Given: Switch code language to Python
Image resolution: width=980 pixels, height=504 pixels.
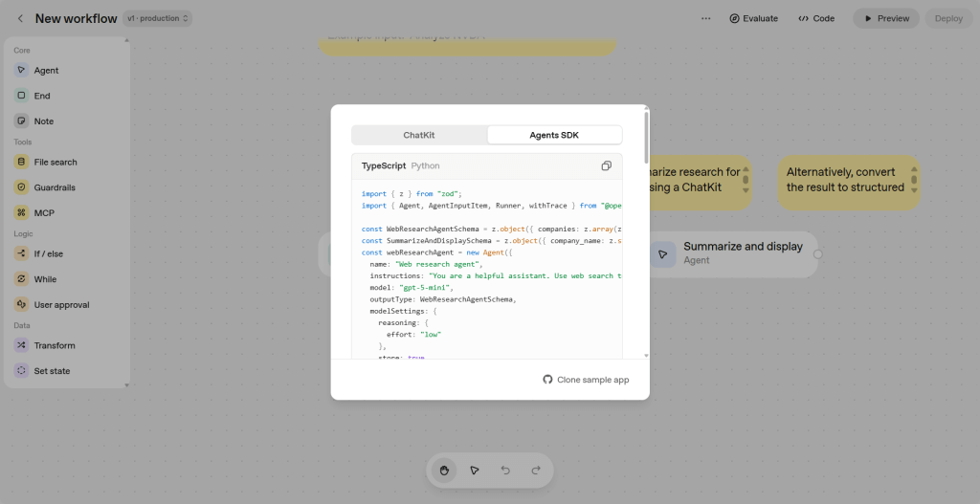Looking at the screenshot, I should 425,165.
